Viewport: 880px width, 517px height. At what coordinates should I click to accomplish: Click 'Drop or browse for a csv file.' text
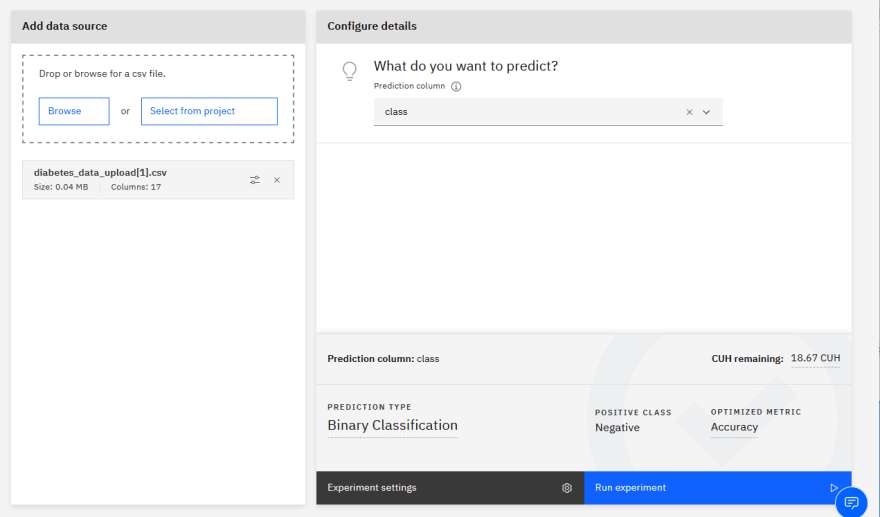click(102, 74)
